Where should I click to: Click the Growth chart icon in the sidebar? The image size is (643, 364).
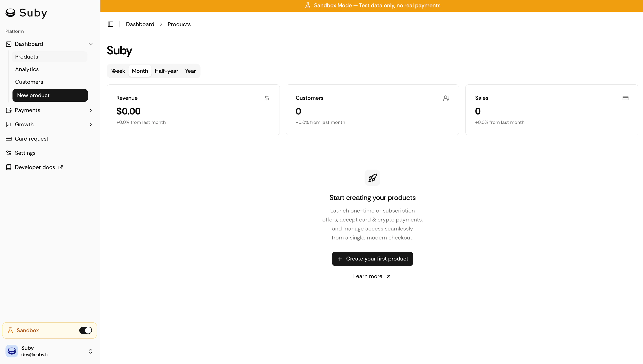[x=9, y=124]
